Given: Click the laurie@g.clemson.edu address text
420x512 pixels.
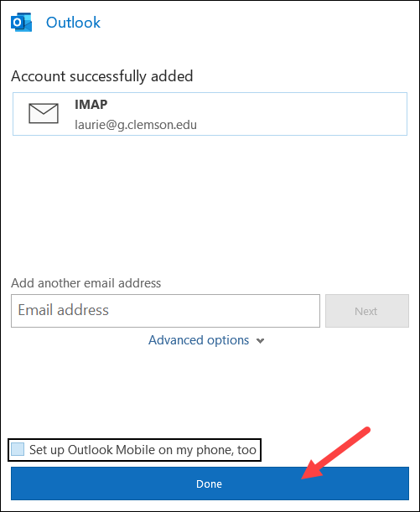Looking at the screenshot, I should point(136,125).
